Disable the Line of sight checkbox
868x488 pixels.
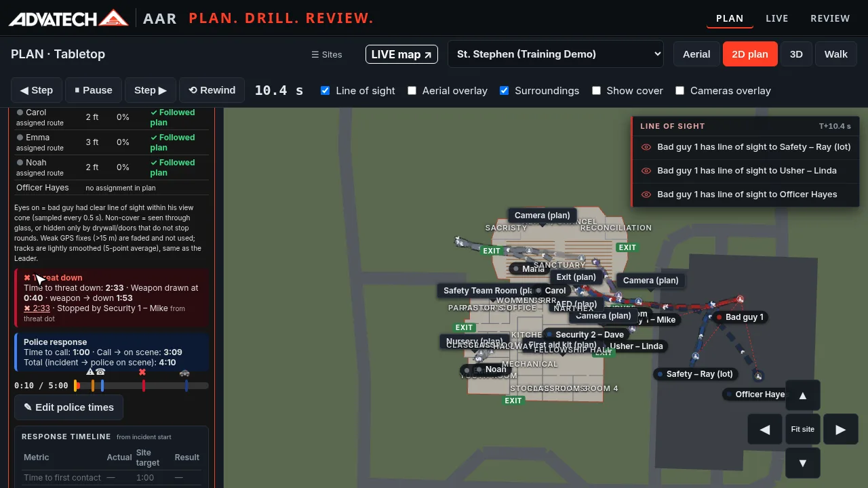click(x=325, y=91)
